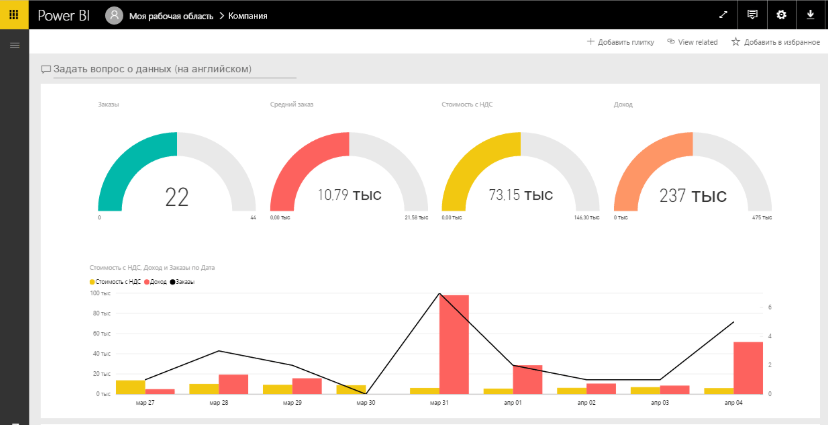Click the value 22 in Заказы gauge

click(177, 197)
